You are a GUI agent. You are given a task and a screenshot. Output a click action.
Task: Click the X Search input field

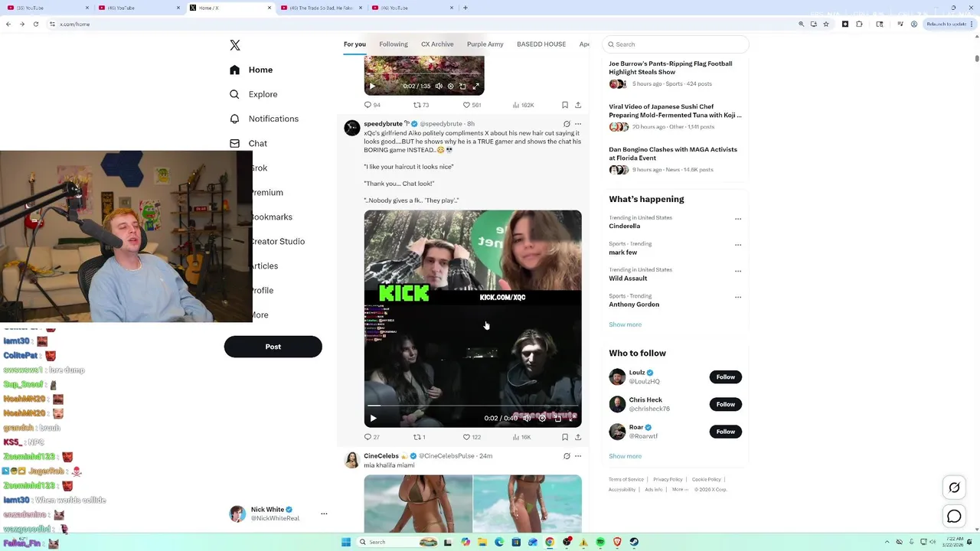click(x=675, y=44)
